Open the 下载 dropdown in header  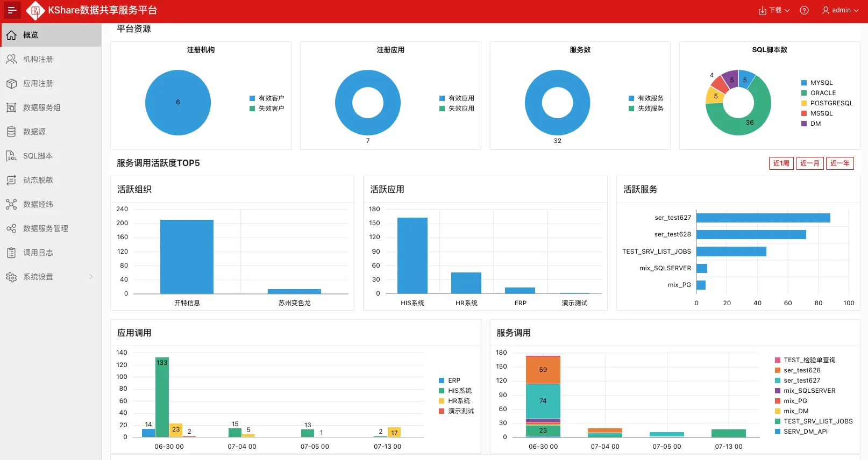click(x=774, y=10)
